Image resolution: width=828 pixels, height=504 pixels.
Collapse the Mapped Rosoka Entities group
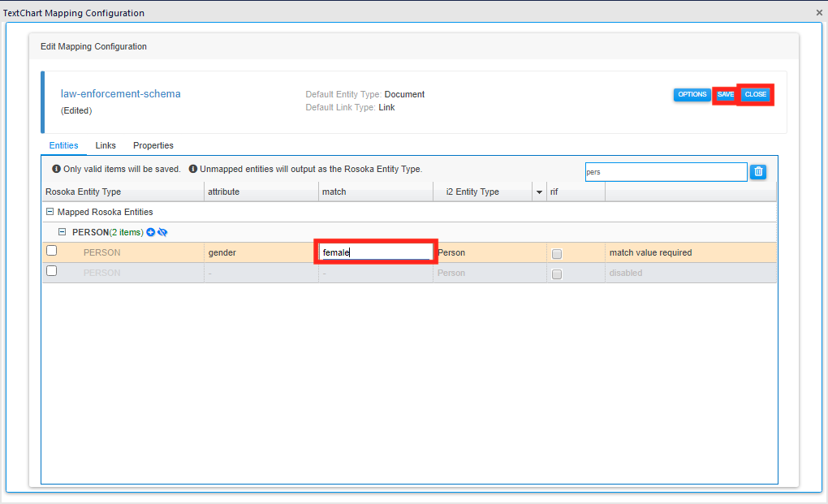(x=50, y=212)
